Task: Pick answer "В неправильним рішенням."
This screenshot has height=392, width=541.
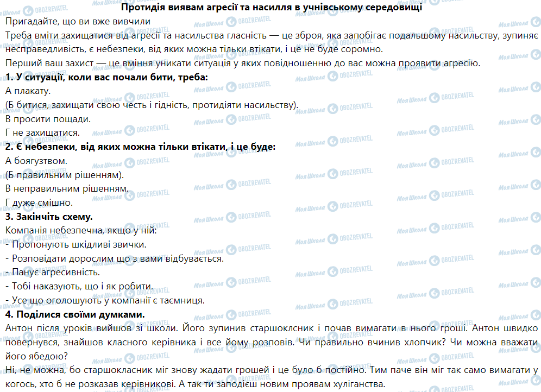Action: (x=66, y=189)
